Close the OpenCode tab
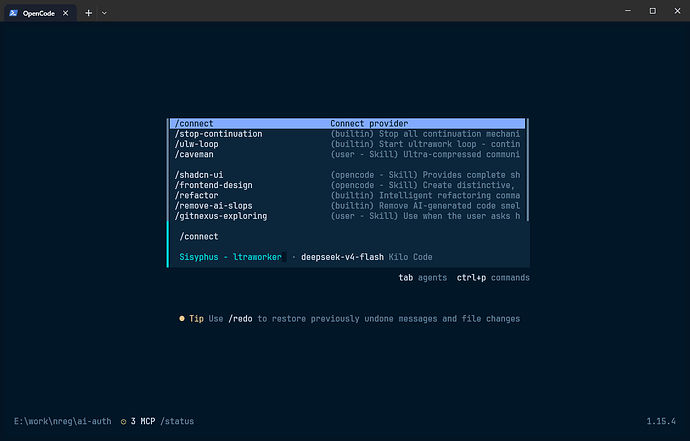 click(66, 13)
